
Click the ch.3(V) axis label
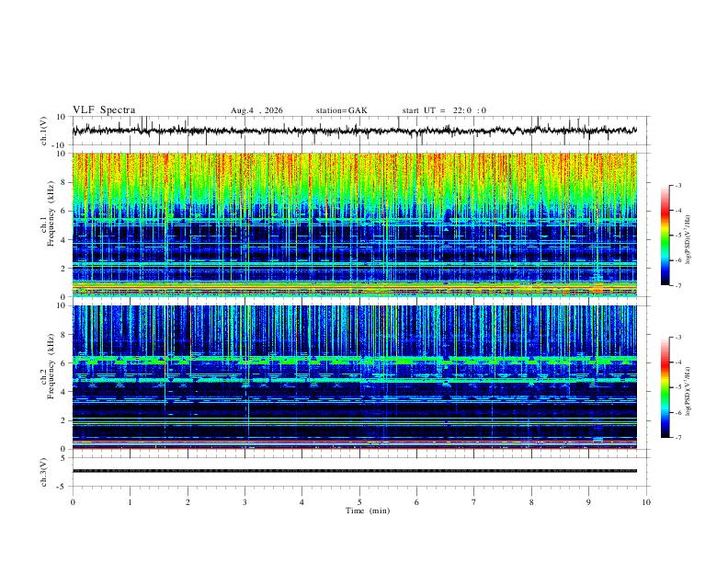pos(43,472)
